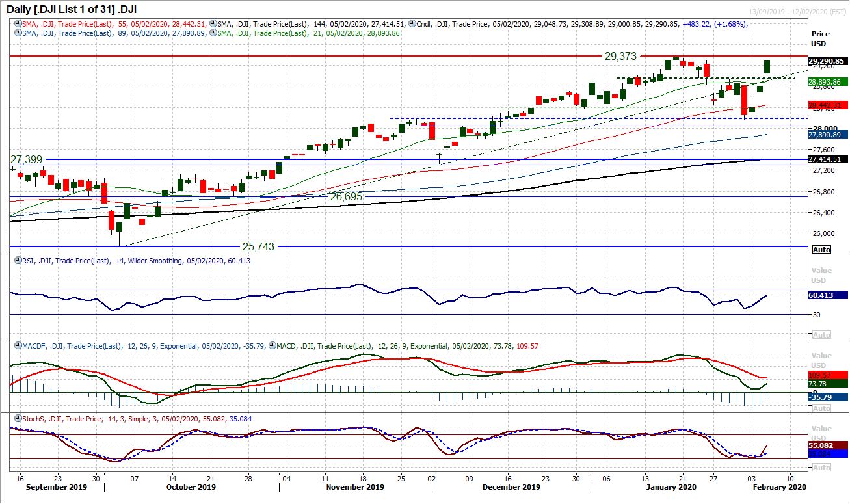Screen dimensions: 850x504
Task: Toggle Auto scaling on the Stochastic pane
Action: coord(821,468)
